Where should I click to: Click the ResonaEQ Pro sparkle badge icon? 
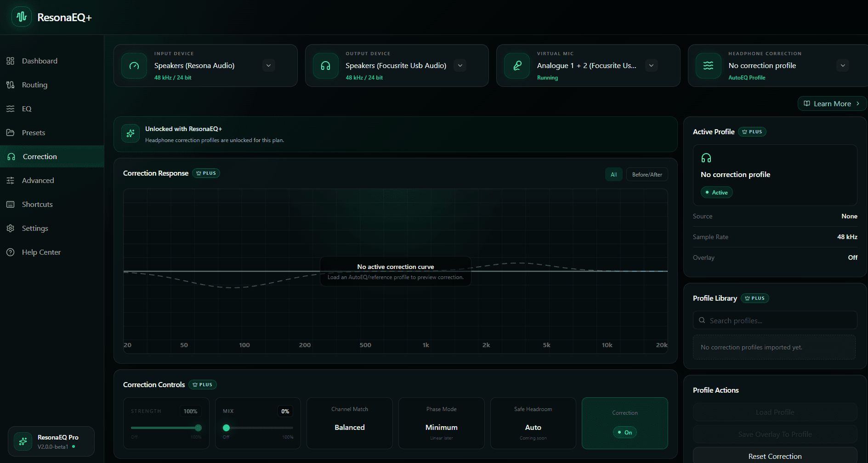point(23,441)
